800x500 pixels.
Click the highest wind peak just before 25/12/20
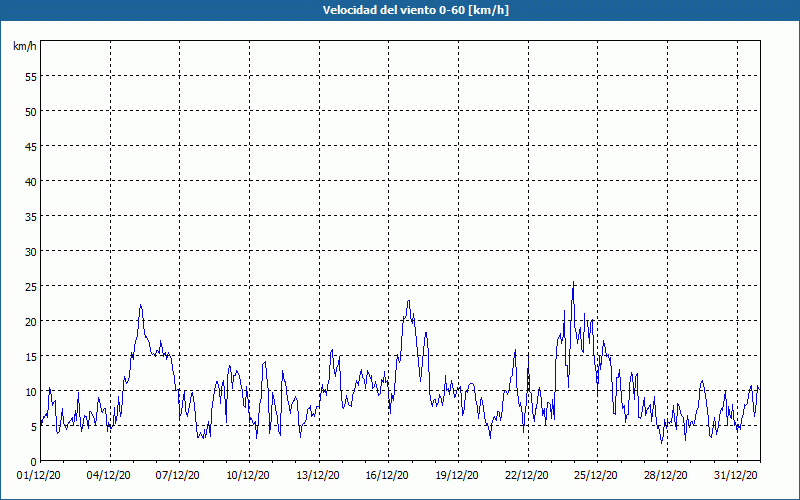click(573, 282)
